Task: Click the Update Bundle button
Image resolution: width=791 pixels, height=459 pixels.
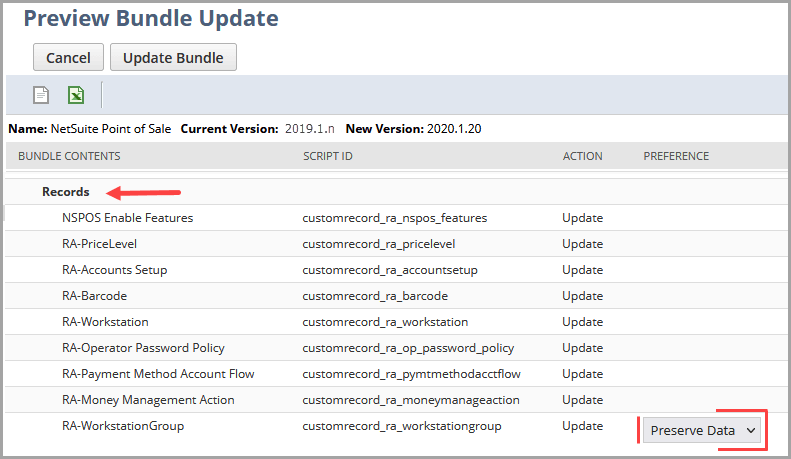Action: pyautogui.click(x=173, y=58)
